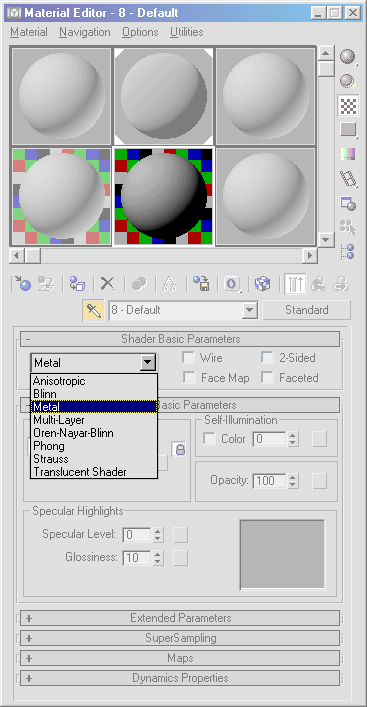The width and height of the screenshot is (367, 707).
Task: Click the pick material eyedropper
Action: click(93, 310)
